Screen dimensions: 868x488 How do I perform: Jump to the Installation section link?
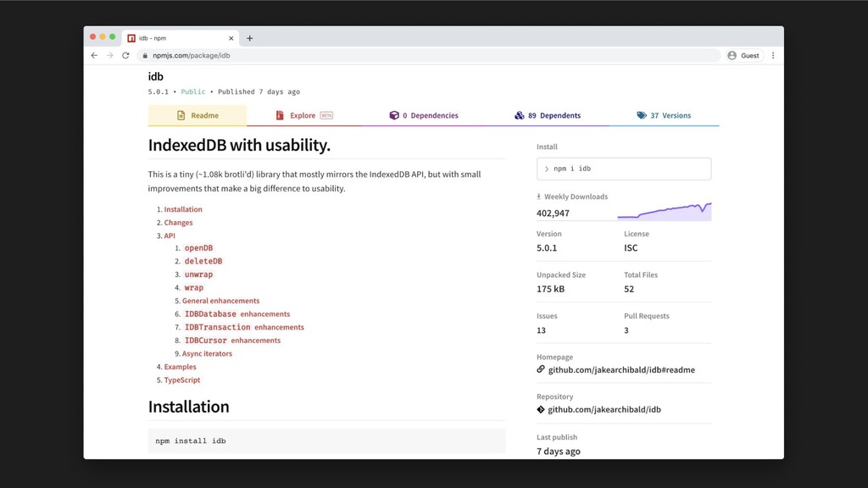183,209
